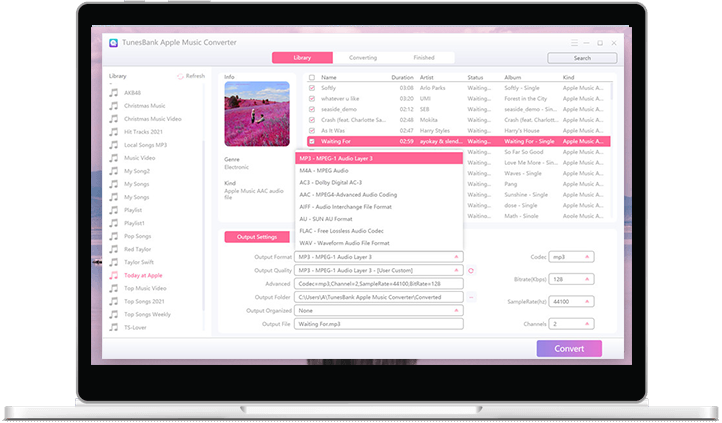Choose FLAC - Free Lossless Audio Codec

coord(379,231)
